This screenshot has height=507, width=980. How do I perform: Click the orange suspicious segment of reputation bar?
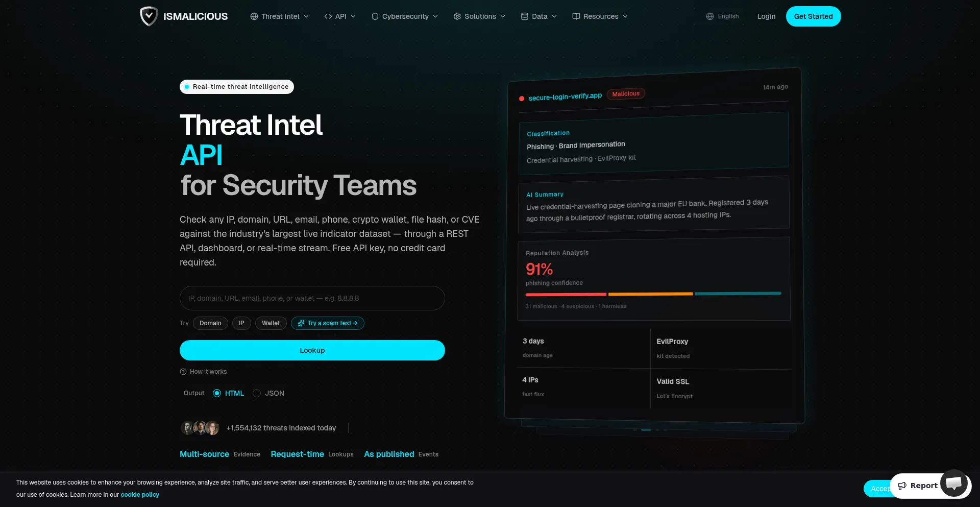(650, 294)
